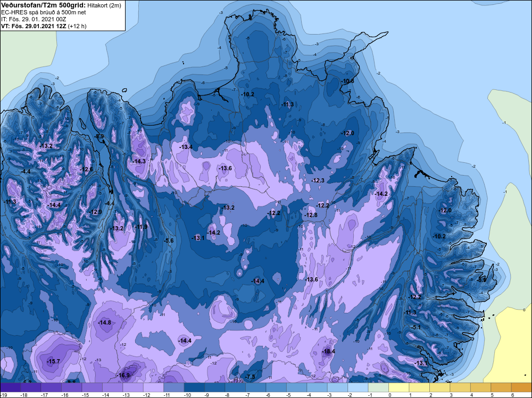This screenshot has width=532, height=398.
Task: Select pale yellow legend swatch between 0 and 1
Action: [399, 387]
